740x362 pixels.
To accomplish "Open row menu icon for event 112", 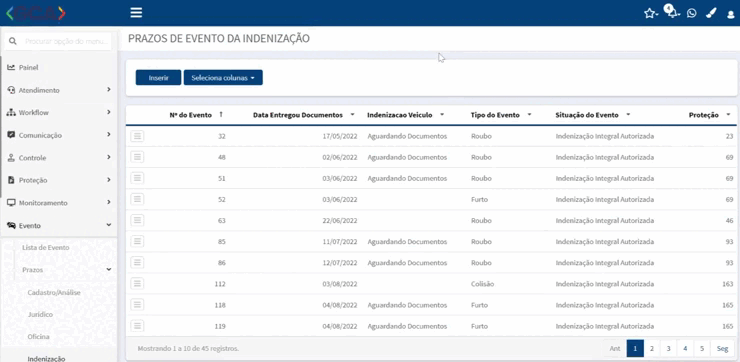I will [137, 283].
